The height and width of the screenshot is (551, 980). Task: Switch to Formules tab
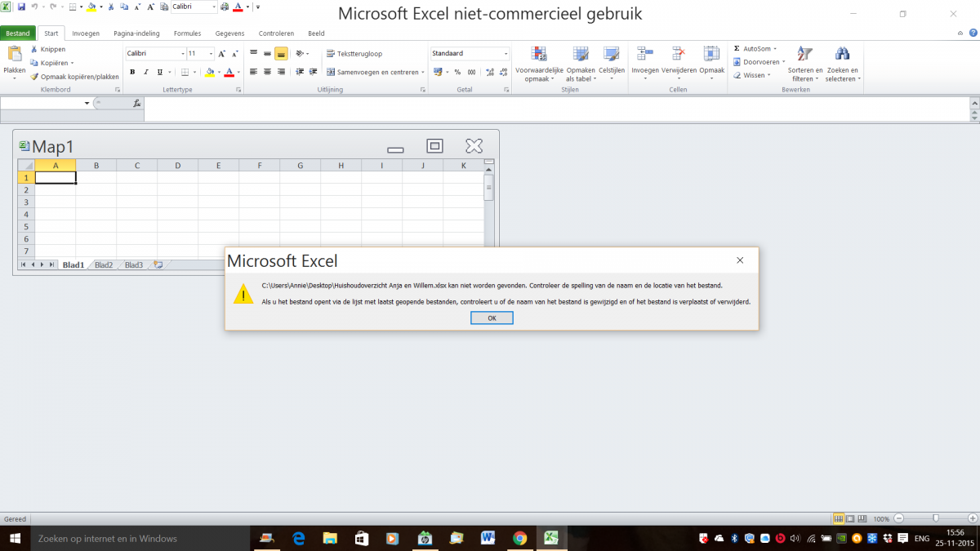point(187,33)
